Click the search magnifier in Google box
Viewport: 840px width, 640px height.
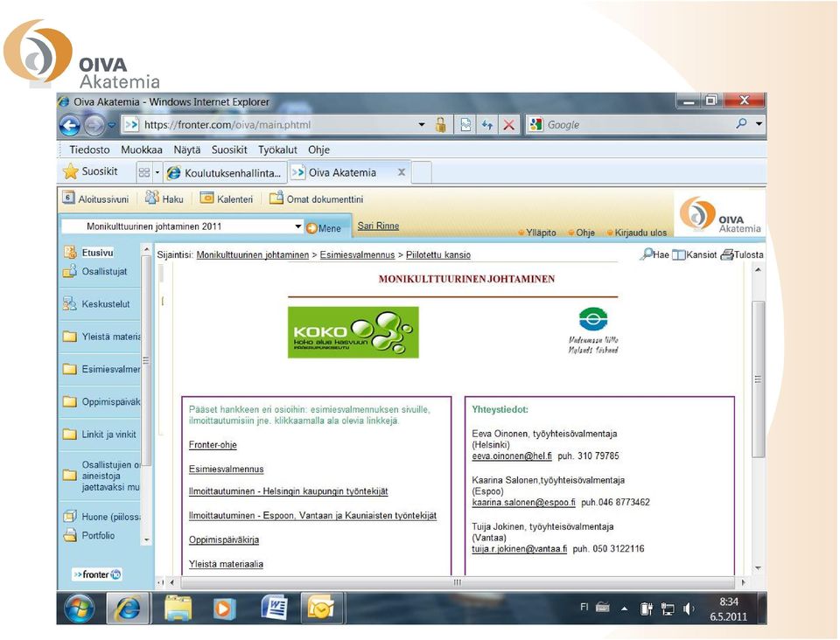(x=741, y=123)
